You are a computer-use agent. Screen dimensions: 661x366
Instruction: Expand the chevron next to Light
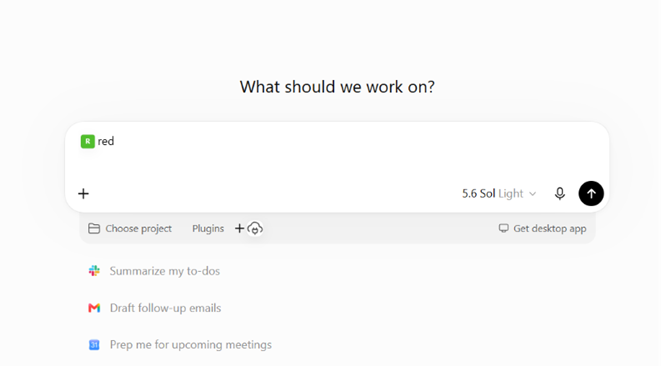(x=533, y=194)
